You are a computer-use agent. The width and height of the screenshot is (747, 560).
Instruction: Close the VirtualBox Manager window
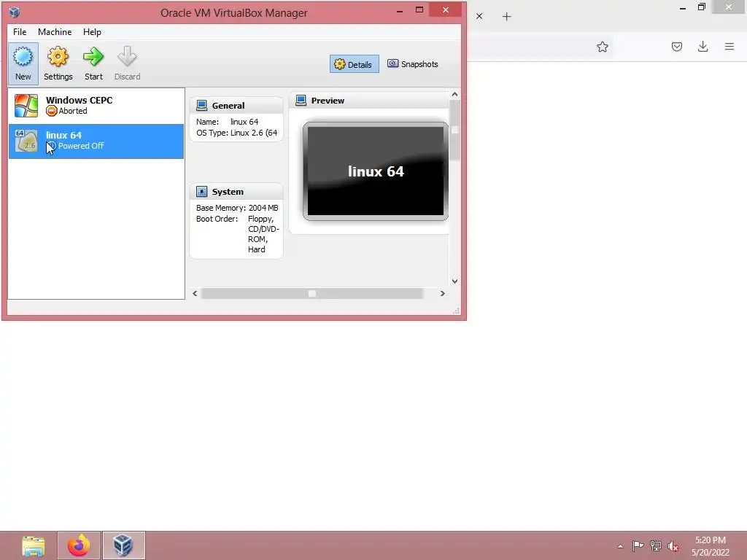(446, 10)
